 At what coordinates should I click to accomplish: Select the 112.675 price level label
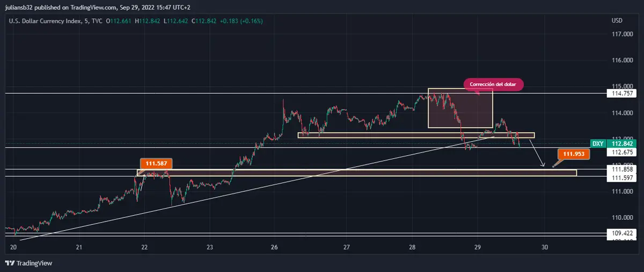click(621, 152)
